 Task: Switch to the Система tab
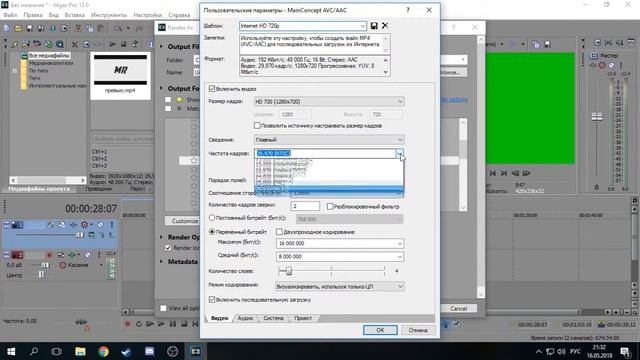tap(273, 318)
